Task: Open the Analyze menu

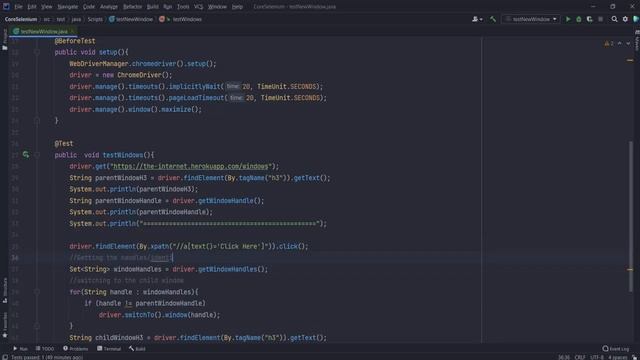Action: (109, 7)
